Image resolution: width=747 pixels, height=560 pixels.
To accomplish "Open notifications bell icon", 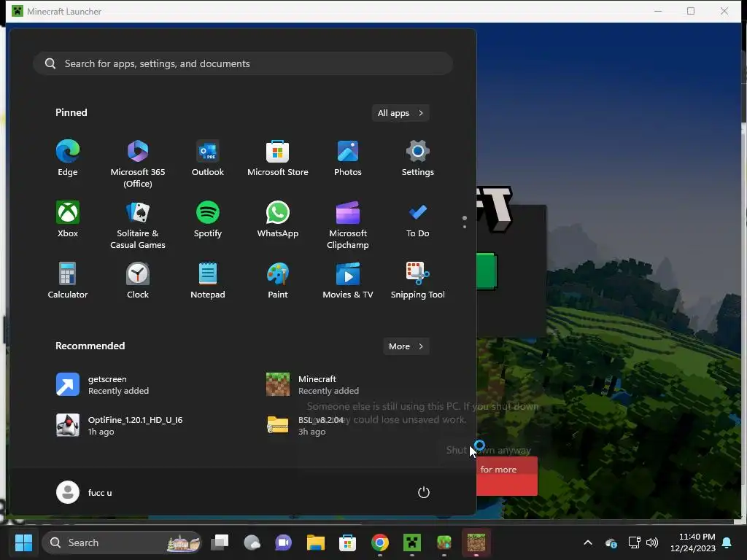I will [x=727, y=542].
